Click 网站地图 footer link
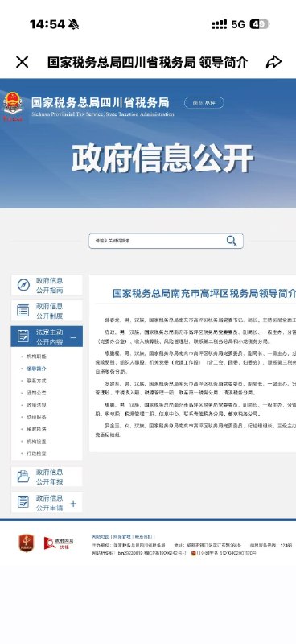Viewport: 296px width, 644px height. [x=101, y=536]
